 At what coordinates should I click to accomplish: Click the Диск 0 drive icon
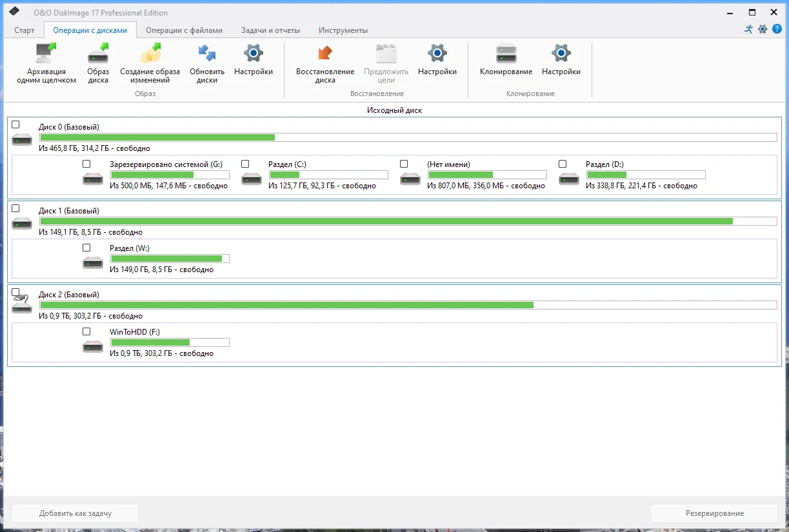pos(22,139)
